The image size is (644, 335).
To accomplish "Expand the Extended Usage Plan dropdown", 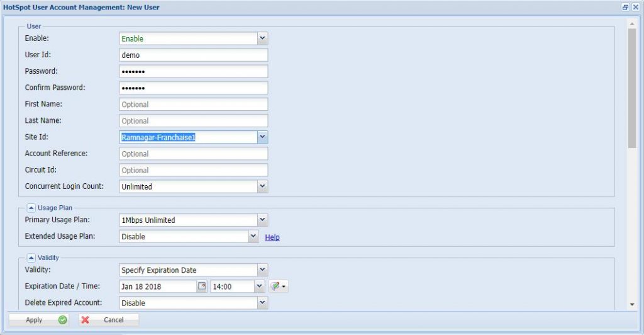I will [253, 237].
